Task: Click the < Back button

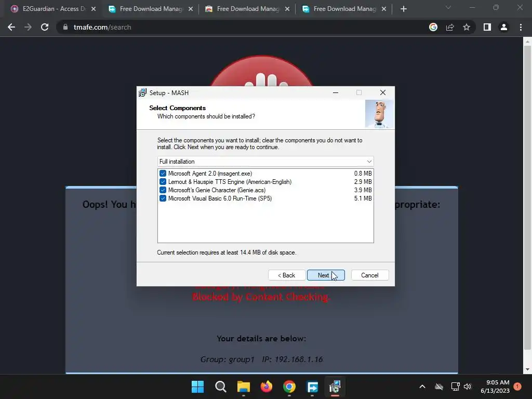Action: [x=287, y=275]
